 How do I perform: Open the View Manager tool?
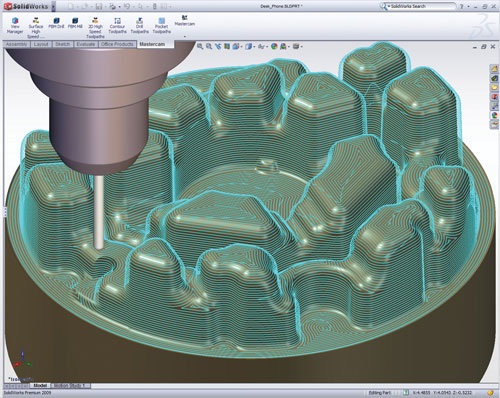coord(15,26)
